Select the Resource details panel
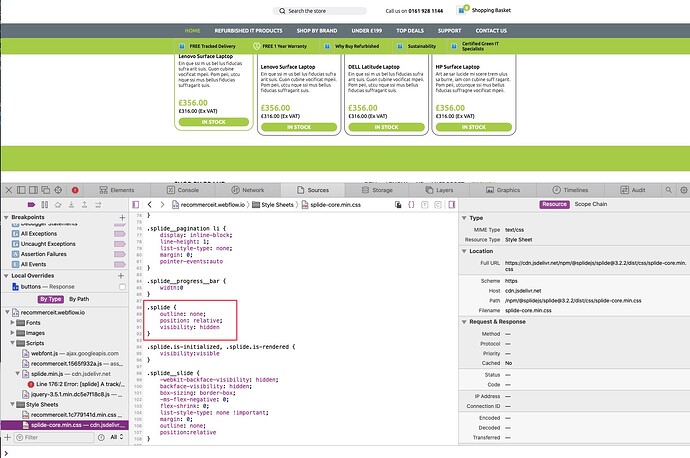Image resolution: width=690 pixels, height=458 pixels. coord(554,204)
